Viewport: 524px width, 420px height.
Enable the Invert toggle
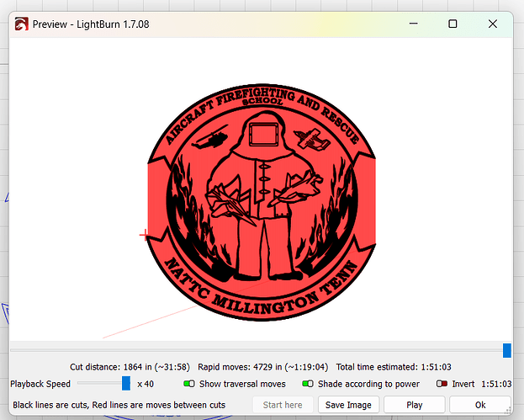(x=442, y=384)
